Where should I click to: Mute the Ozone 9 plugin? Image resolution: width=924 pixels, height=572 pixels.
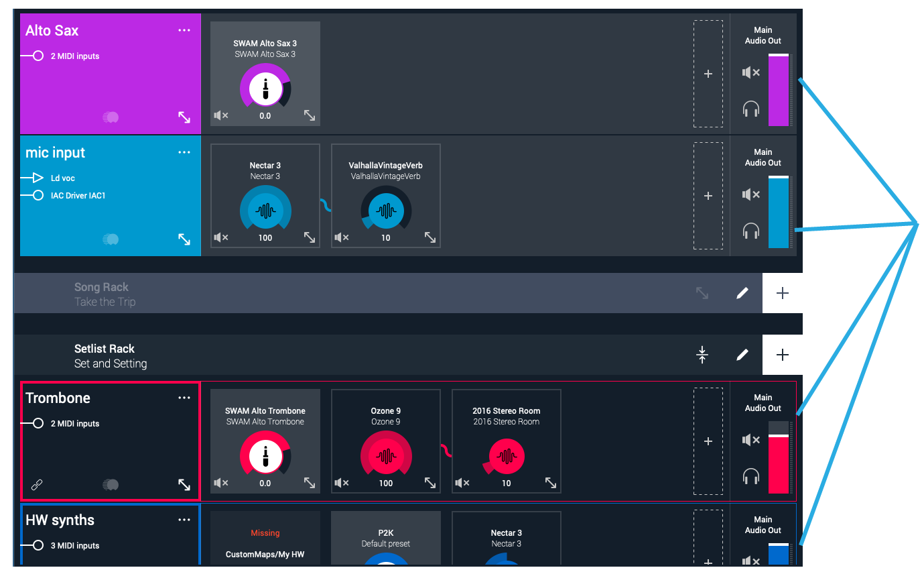tap(342, 483)
